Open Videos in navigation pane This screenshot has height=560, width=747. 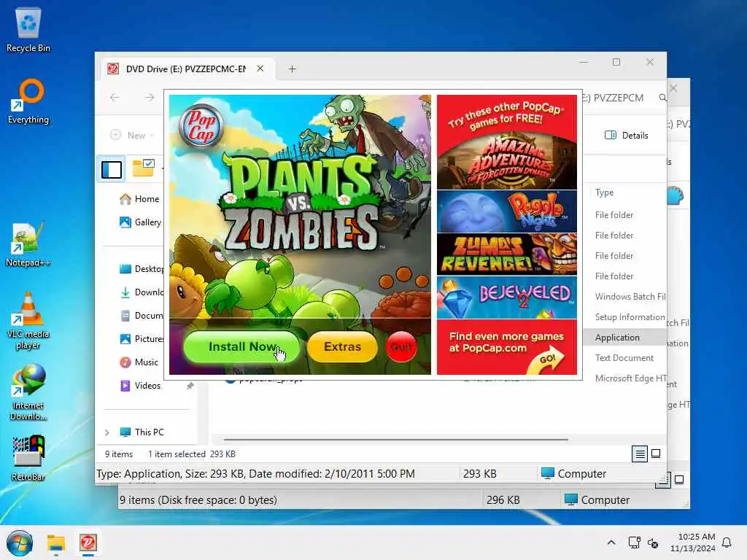point(140,386)
